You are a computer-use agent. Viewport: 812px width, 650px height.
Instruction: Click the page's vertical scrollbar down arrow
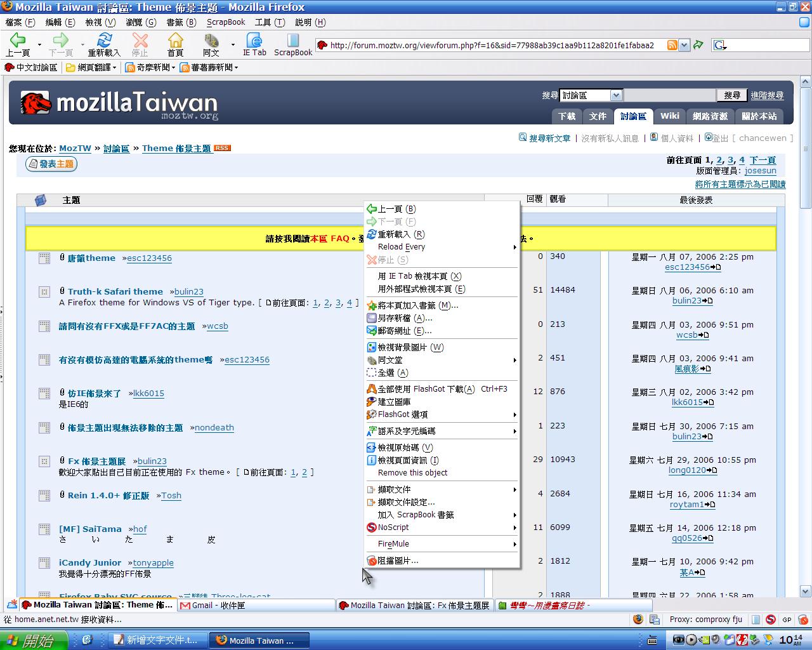(806, 592)
